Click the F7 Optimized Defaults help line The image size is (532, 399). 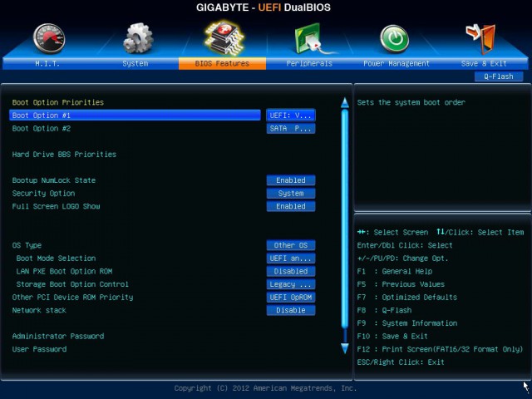coord(407,298)
